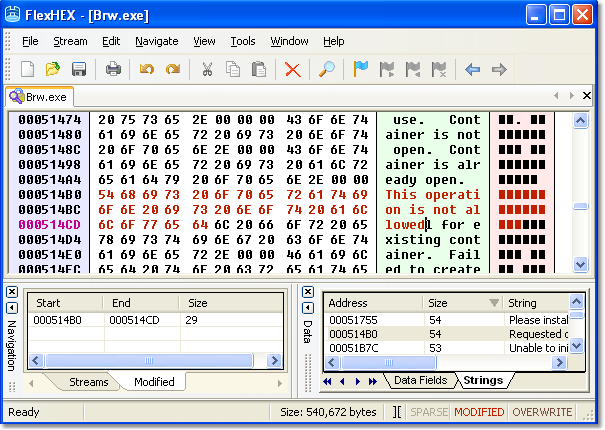This screenshot has height=430, width=605.
Task: Jump to the first string entry
Action: [x=327, y=381]
